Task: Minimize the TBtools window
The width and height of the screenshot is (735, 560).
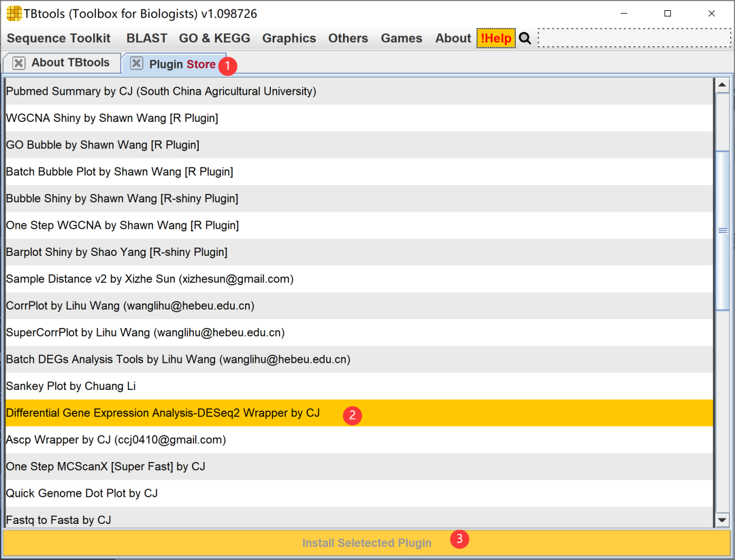Action: point(624,14)
